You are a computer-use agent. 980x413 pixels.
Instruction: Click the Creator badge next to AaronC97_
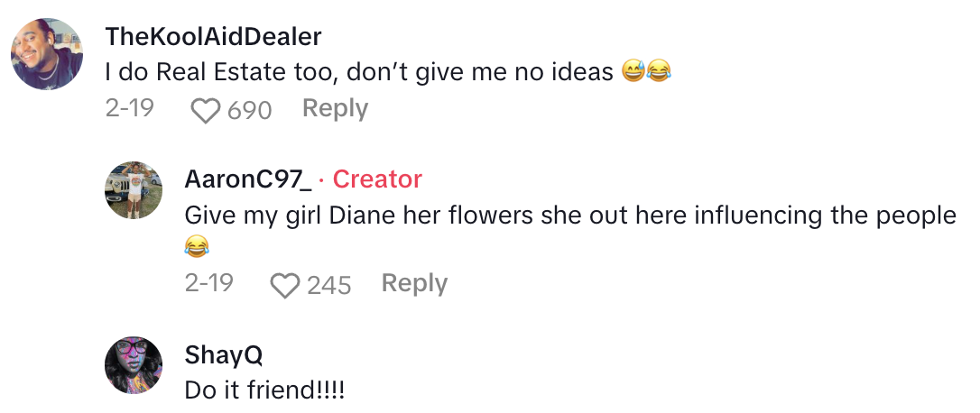pyautogui.click(x=377, y=179)
